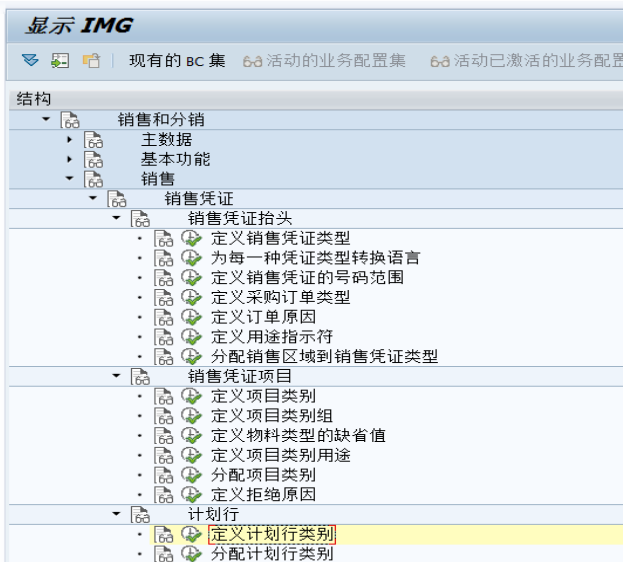This screenshot has width=623, height=562.
Task: Collapse the 计划行 node
Action: [x=116, y=514]
